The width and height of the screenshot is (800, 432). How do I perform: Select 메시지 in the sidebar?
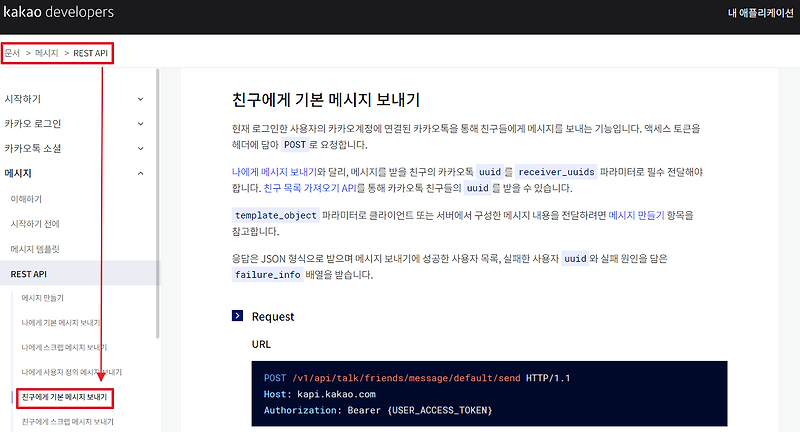(18, 173)
